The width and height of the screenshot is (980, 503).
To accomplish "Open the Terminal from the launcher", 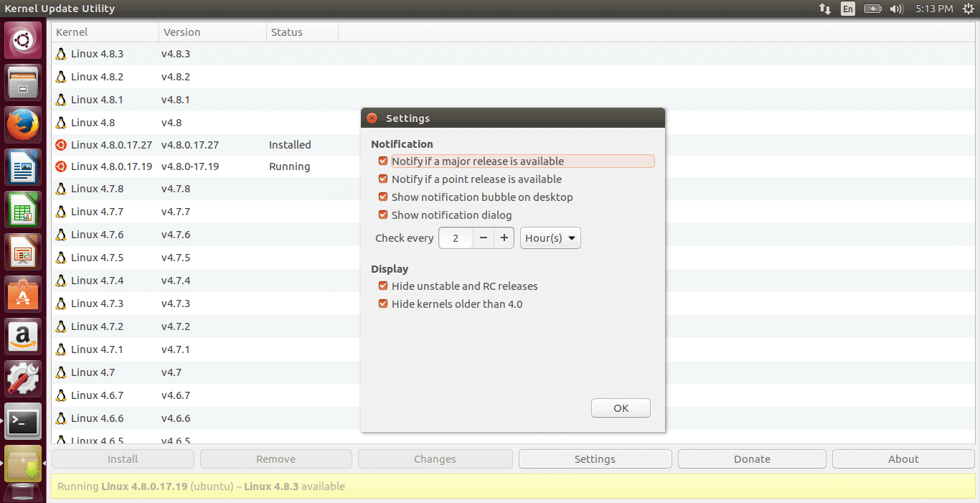I will [x=24, y=421].
